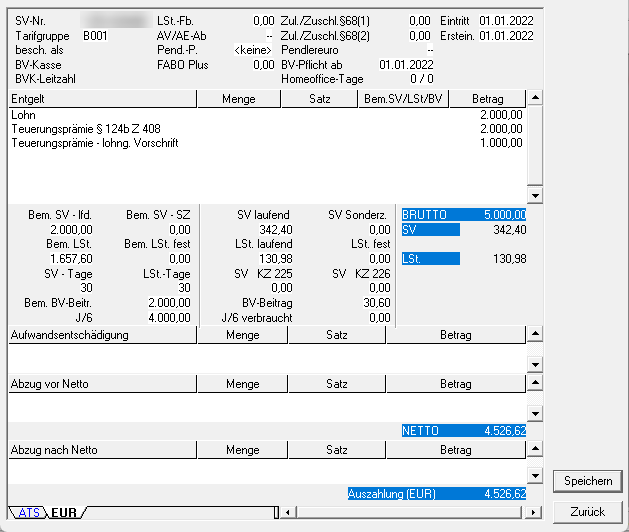Click the Entgelt column header
This screenshot has height=532, width=629.
coord(102,99)
